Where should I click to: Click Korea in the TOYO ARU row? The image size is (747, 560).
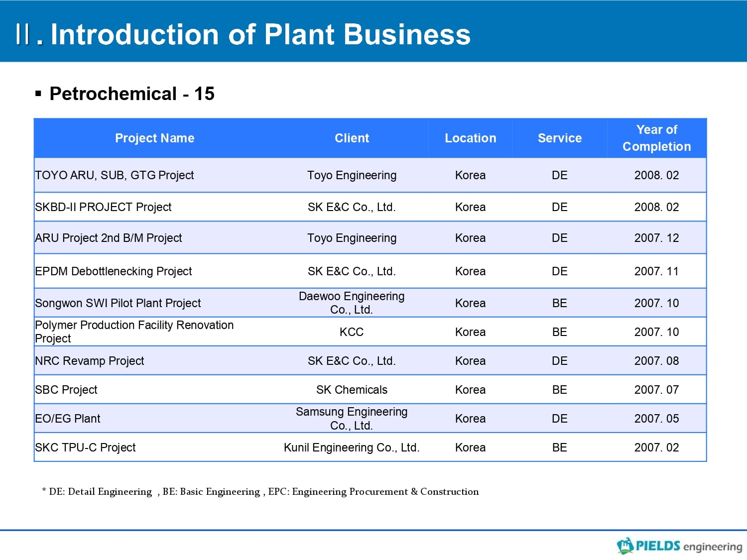point(470,175)
